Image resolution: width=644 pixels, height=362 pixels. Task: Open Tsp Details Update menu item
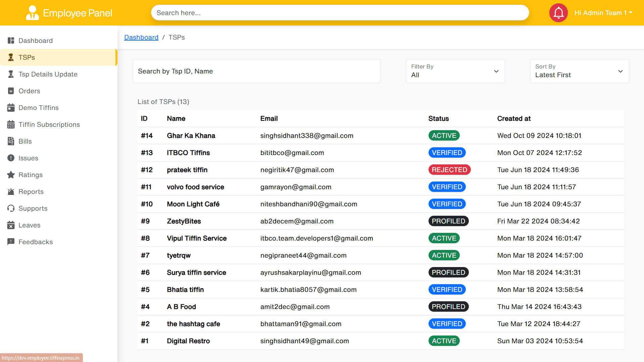48,74
